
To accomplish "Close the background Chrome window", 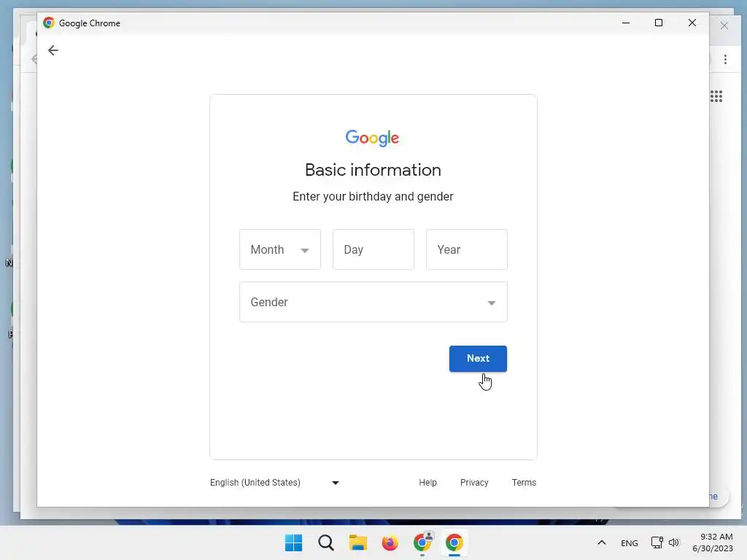I will tap(724, 26).
